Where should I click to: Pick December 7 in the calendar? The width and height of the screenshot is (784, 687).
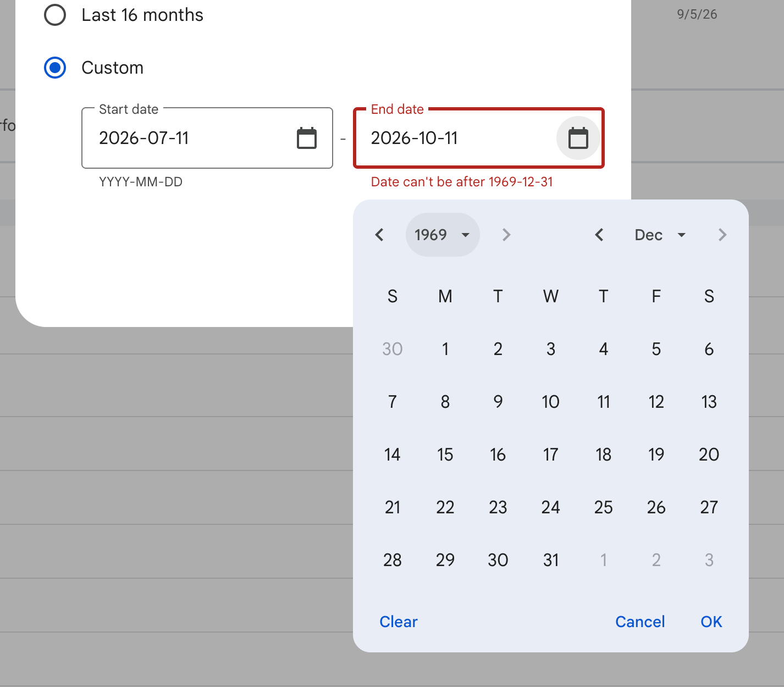(393, 402)
